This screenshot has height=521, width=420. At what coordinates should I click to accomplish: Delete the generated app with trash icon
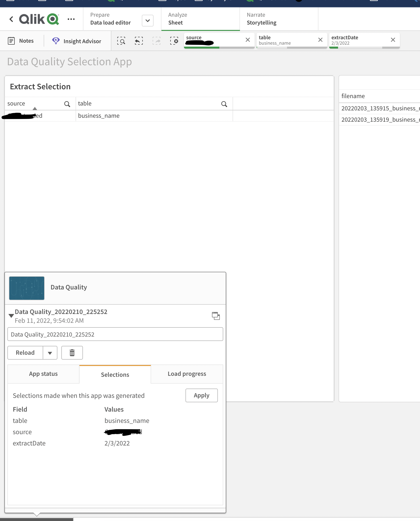coord(72,353)
